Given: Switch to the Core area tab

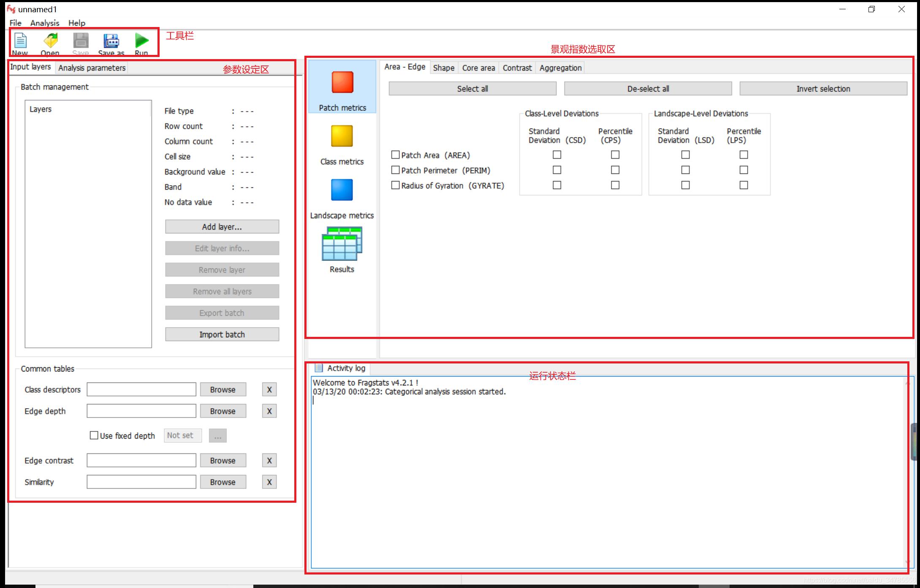Looking at the screenshot, I should tap(478, 68).
